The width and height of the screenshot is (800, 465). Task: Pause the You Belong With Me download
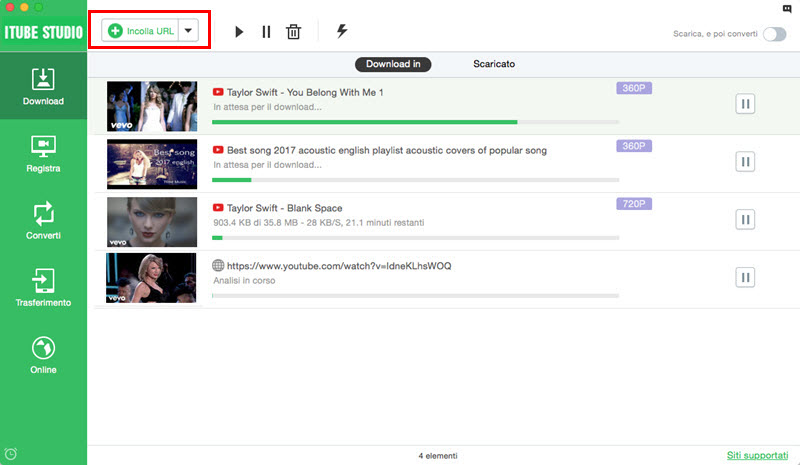(x=745, y=104)
